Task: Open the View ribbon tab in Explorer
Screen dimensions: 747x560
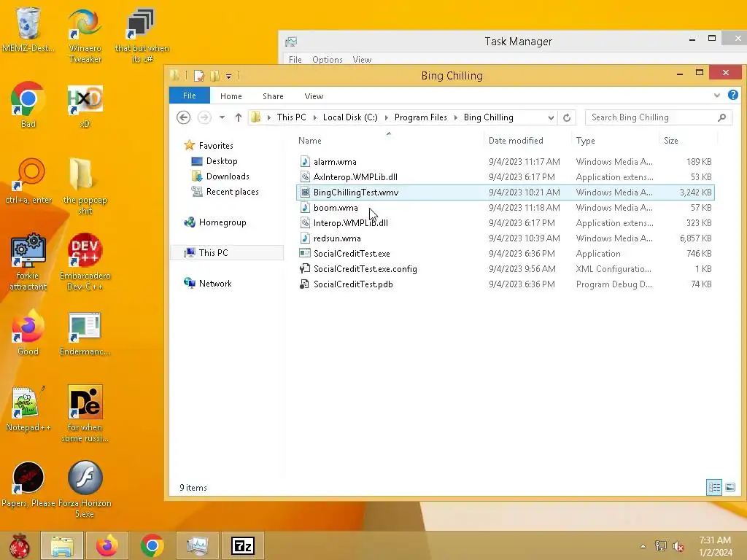Action: (314, 96)
